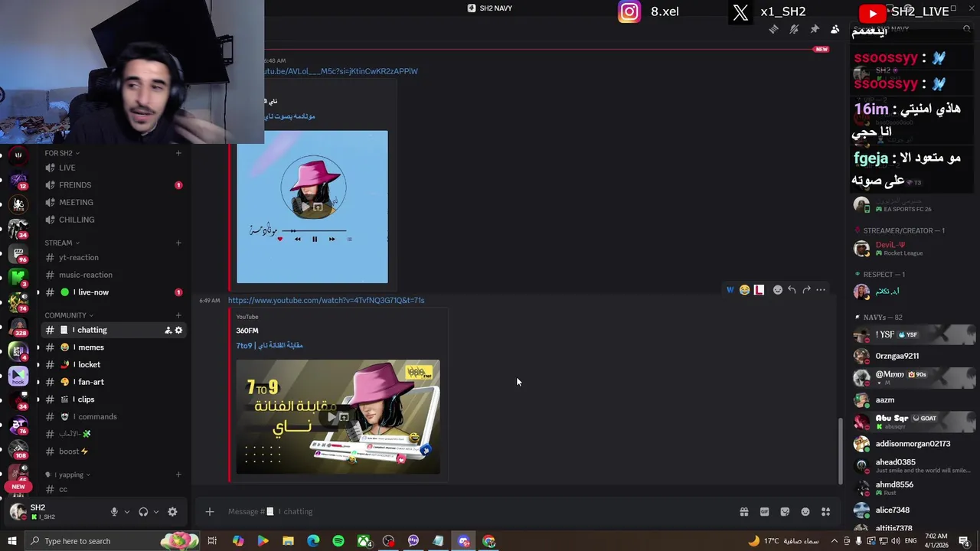Open Microsoft Edge from the taskbar

[x=313, y=541]
